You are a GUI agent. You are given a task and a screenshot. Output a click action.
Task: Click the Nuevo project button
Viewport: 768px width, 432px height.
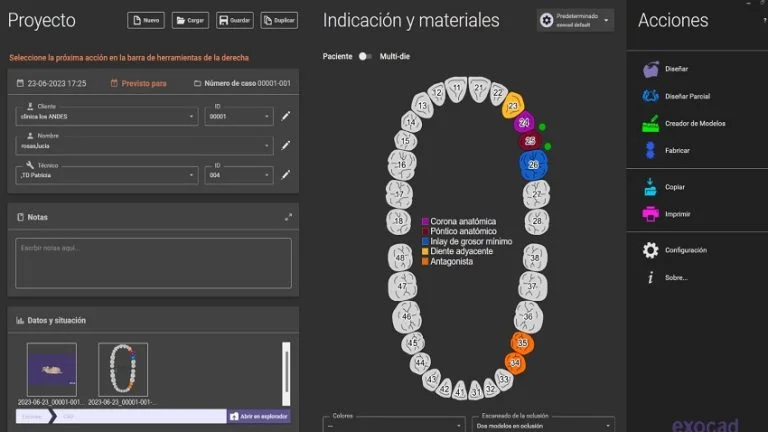coord(145,20)
